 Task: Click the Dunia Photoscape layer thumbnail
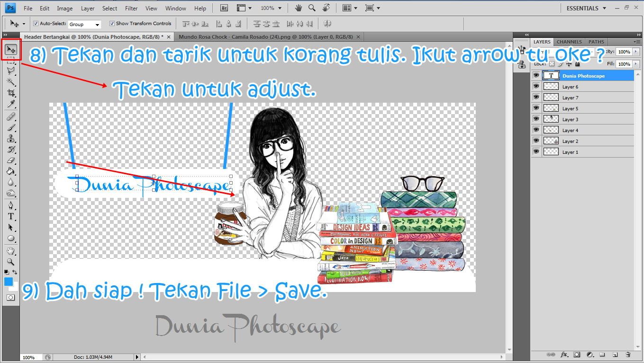coord(551,75)
